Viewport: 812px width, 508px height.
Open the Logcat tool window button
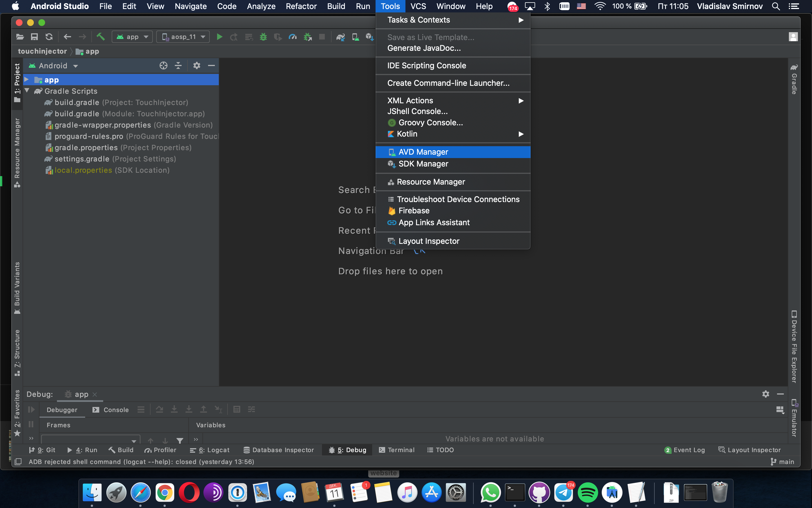(x=209, y=450)
